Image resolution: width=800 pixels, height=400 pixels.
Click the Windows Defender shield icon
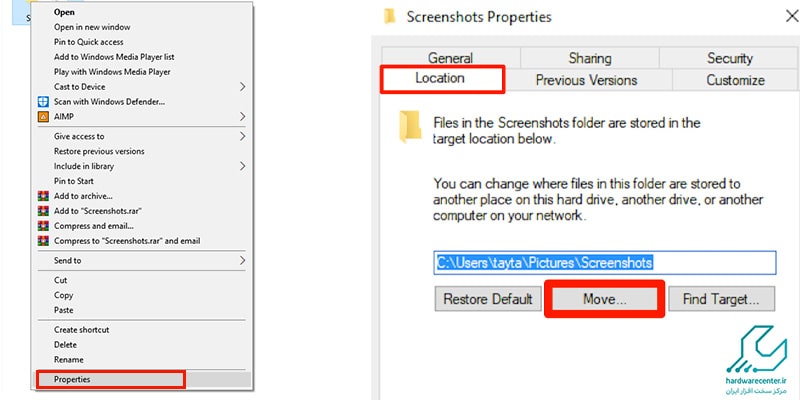pyautogui.click(x=43, y=102)
